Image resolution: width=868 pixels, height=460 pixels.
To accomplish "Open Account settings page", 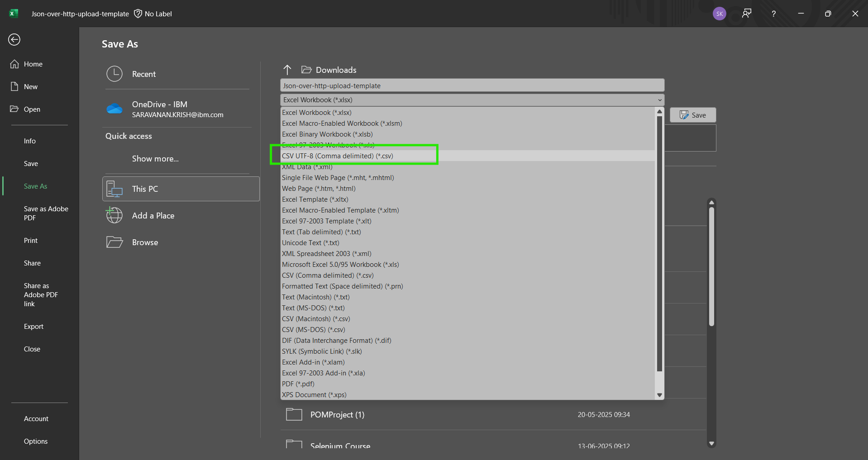I will pyautogui.click(x=36, y=418).
